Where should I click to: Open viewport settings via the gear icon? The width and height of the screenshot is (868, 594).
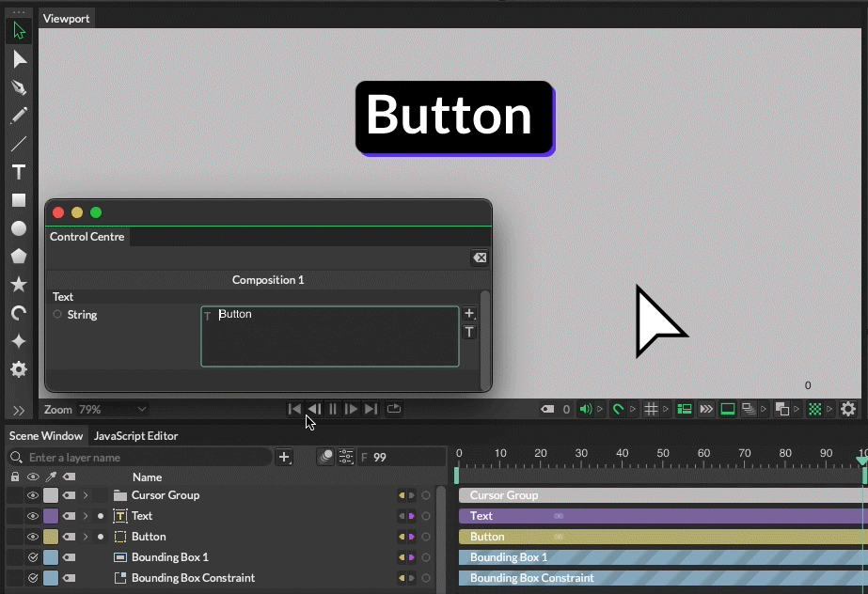848,409
